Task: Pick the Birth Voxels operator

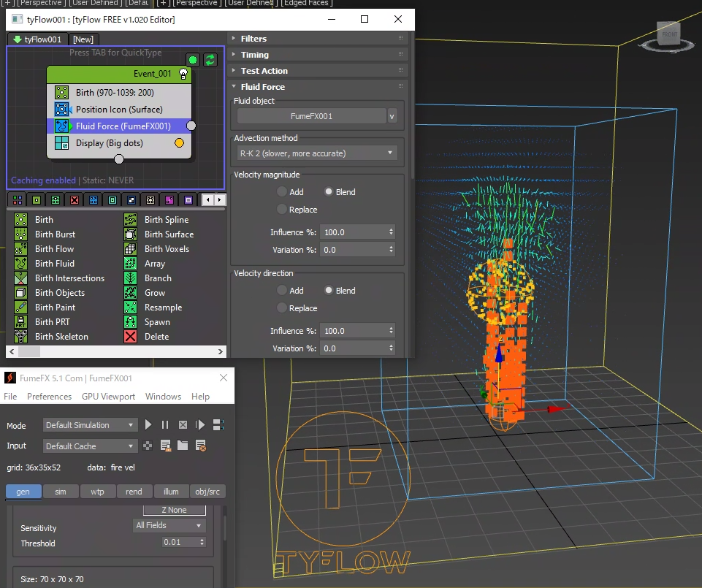Action: (157, 249)
